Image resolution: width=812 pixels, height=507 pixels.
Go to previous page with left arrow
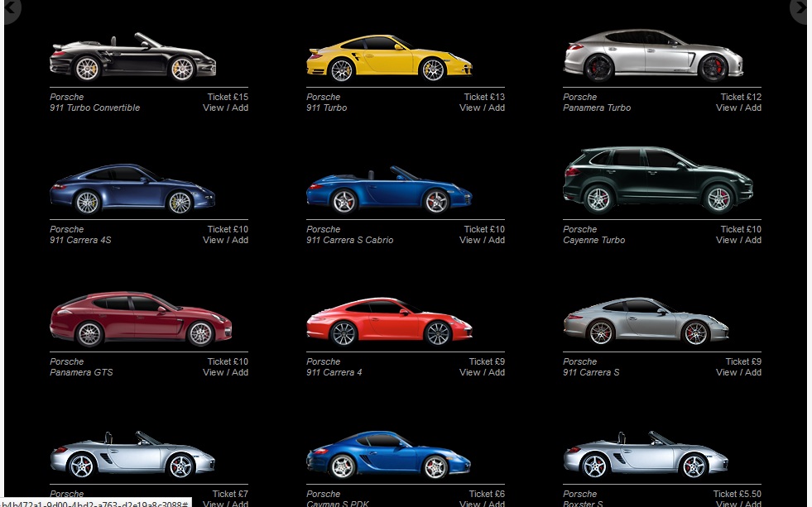pyautogui.click(x=11, y=9)
